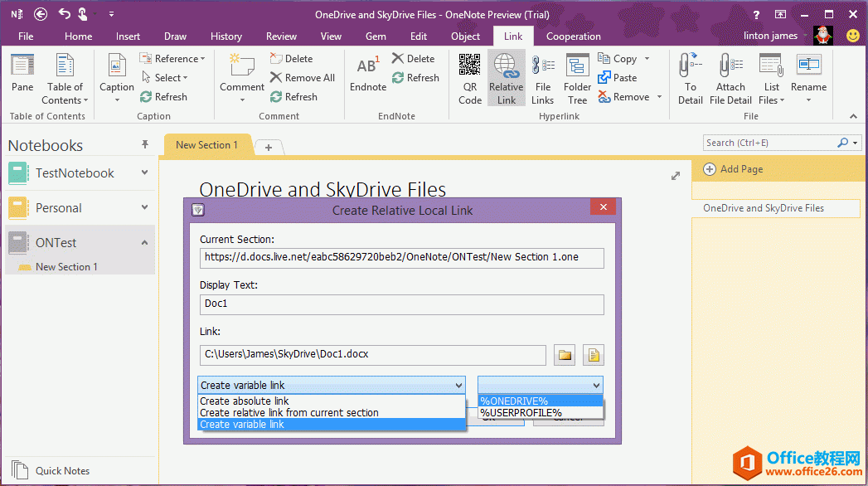The height and width of the screenshot is (486, 868).
Task: Click the folder browse icon beside Link field
Action: coord(565,355)
